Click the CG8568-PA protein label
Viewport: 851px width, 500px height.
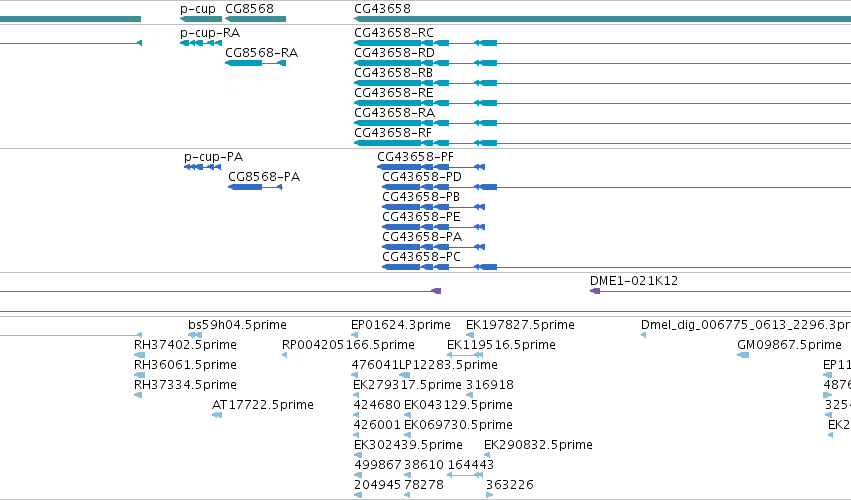click(264, 176)
